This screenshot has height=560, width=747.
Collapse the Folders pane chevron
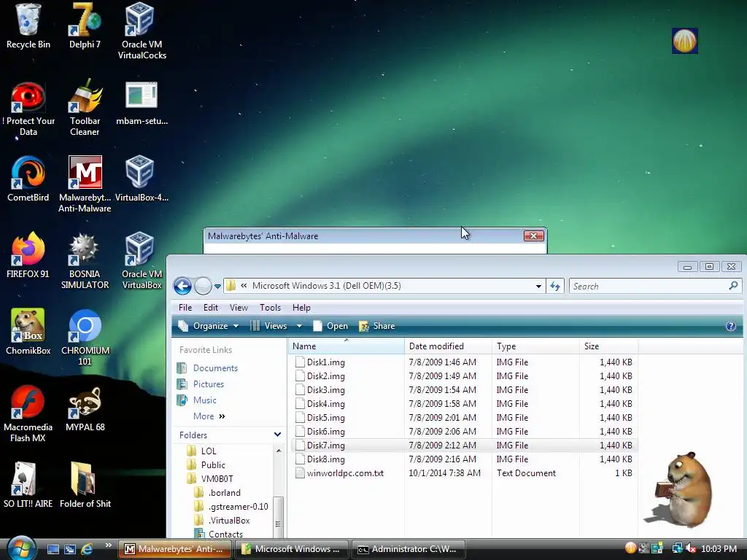(x=277, y=435)
